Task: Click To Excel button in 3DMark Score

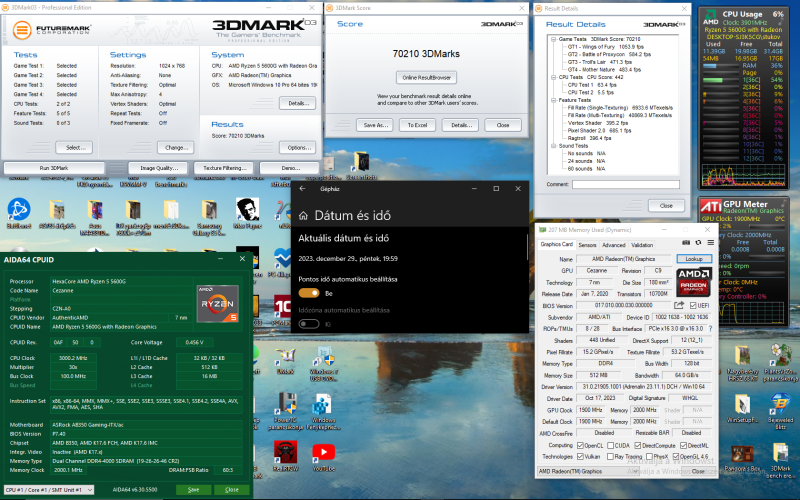Action: (x=417, y=125)
